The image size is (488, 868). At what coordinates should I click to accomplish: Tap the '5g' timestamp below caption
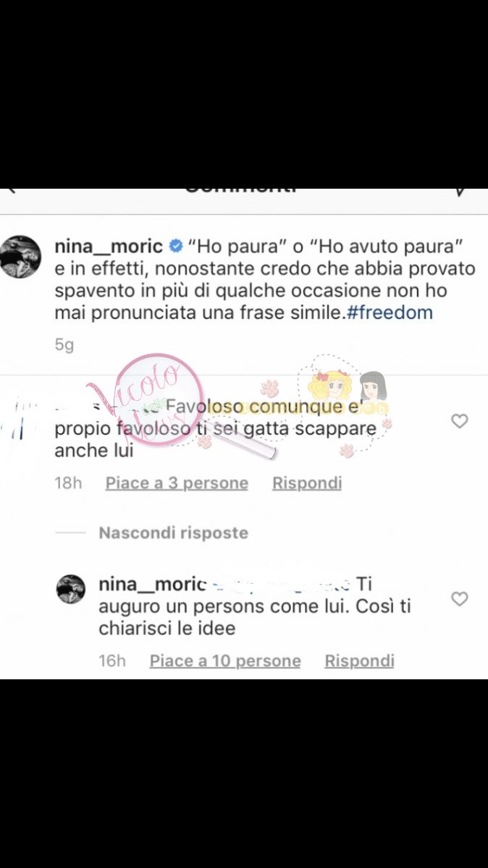[x=64, y=346]
